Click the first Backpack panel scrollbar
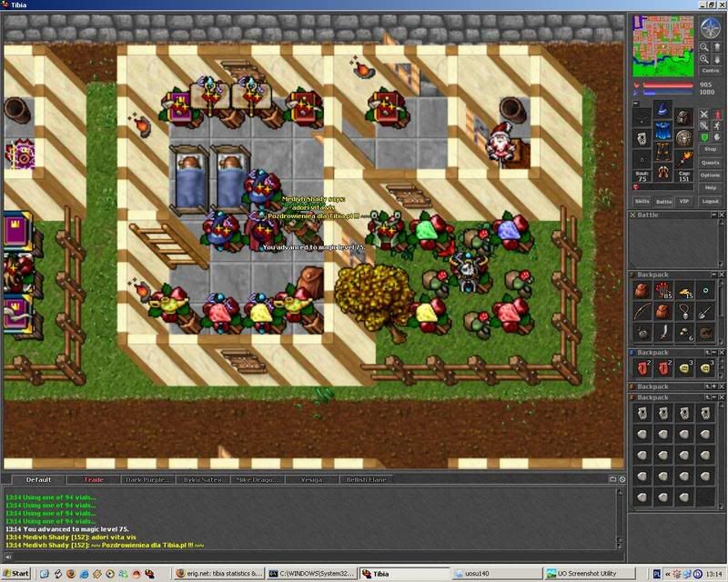This screenshot has height=582, width=728. (721, 311)
